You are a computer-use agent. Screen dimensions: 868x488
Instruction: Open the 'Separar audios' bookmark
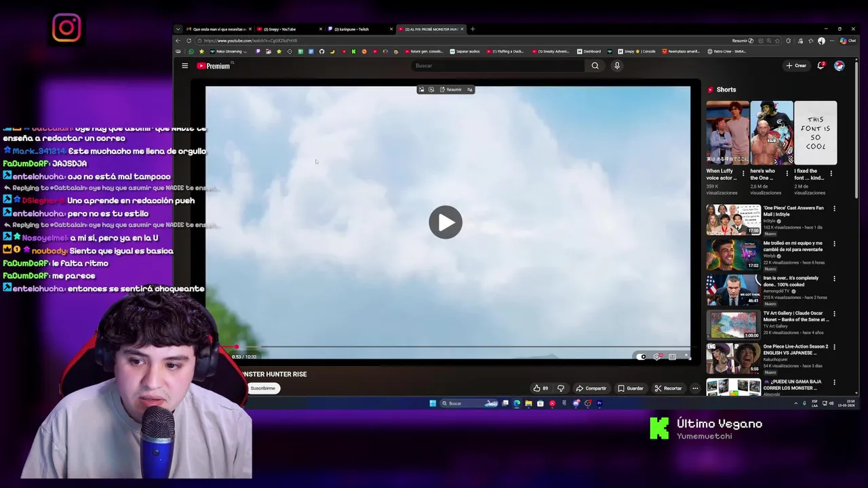(465, 52)
